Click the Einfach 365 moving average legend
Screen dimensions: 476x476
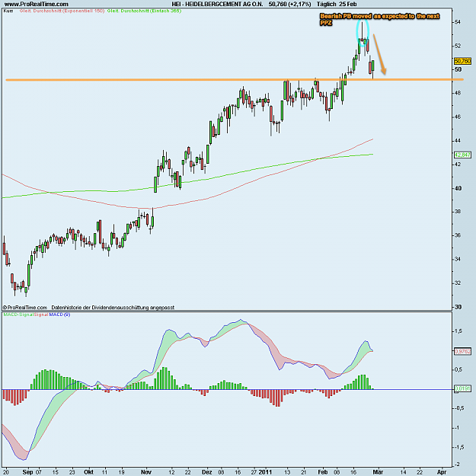coord(144,11)
